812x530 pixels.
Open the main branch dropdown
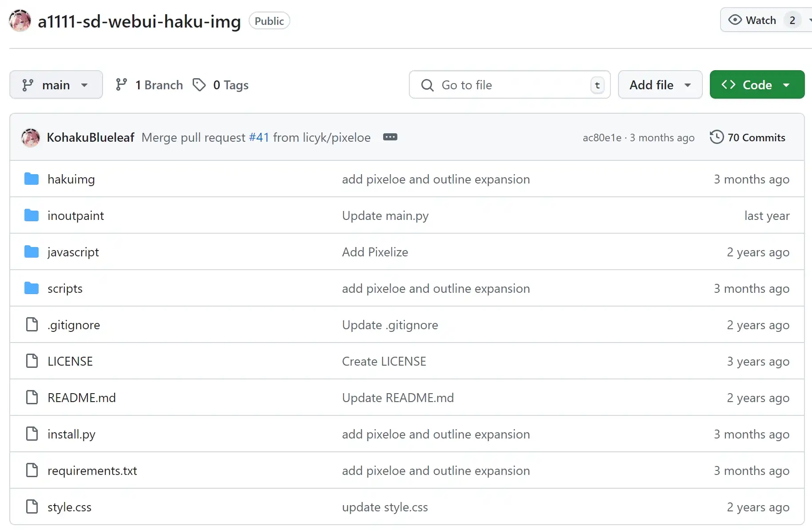[56, 84]
